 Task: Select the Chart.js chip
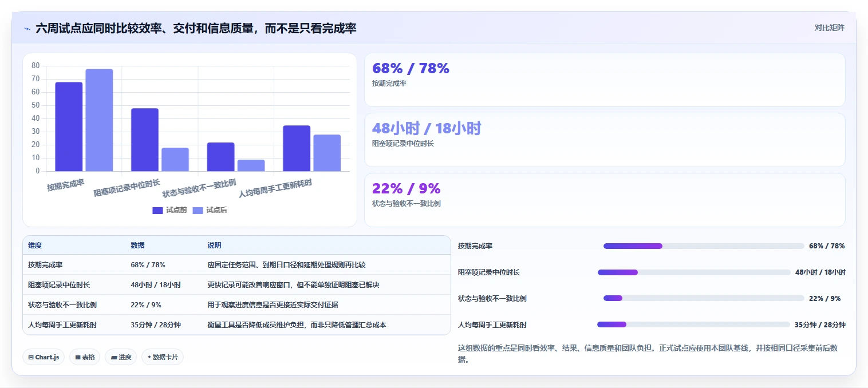(44, 357)
